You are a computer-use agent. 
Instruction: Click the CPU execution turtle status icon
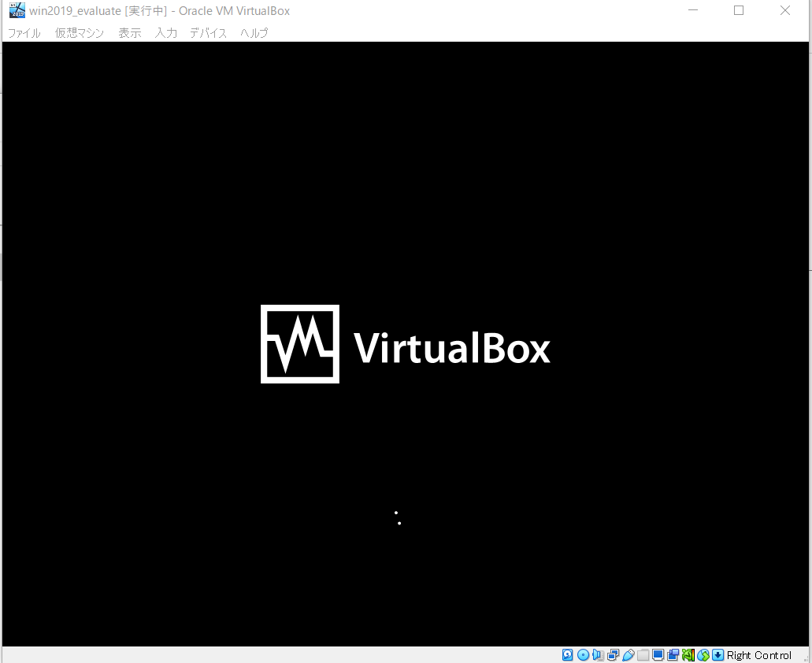point(688,654)
